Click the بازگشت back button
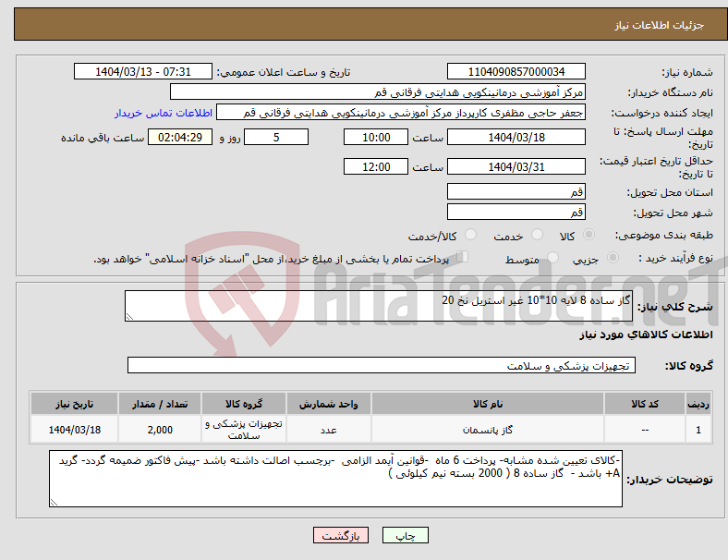This screenshot has width=728, height=560. tap(341, 535)
